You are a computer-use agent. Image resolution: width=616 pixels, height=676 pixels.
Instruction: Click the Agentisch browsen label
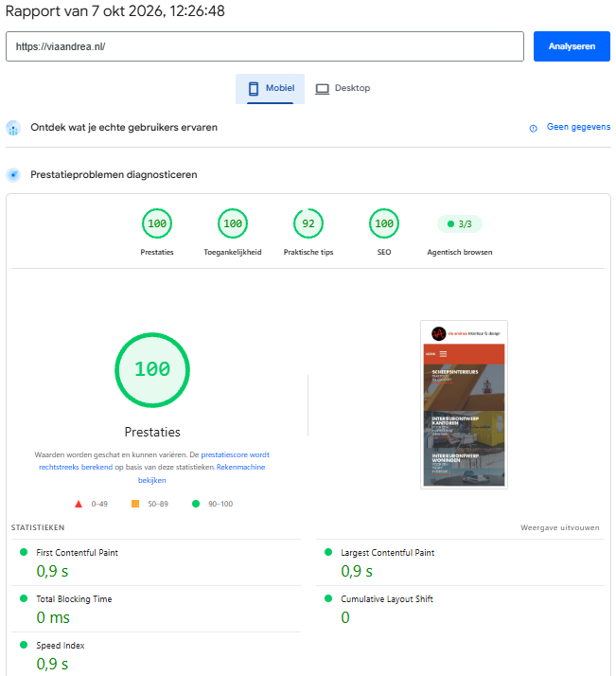coord(460,252)
